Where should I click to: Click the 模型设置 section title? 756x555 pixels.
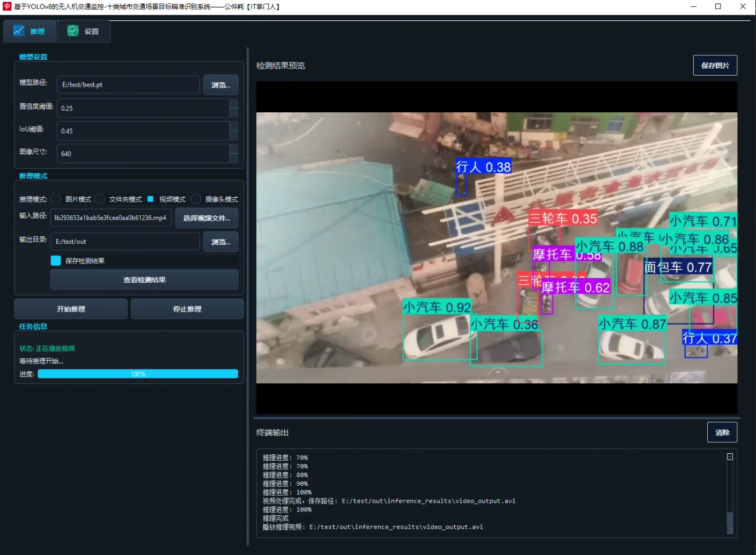click(33, 57)
